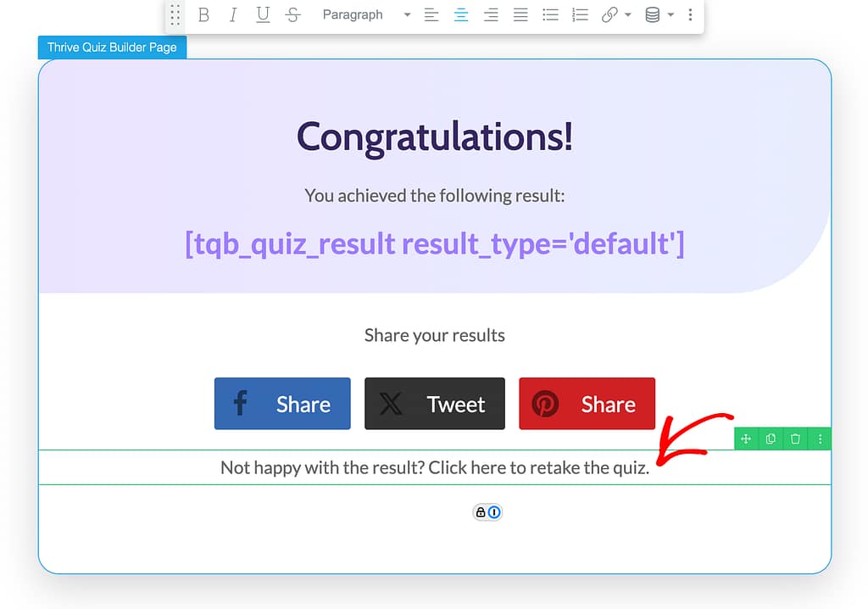
Task: Toggle underline formatting in the text toolbar
Action: 263,15
